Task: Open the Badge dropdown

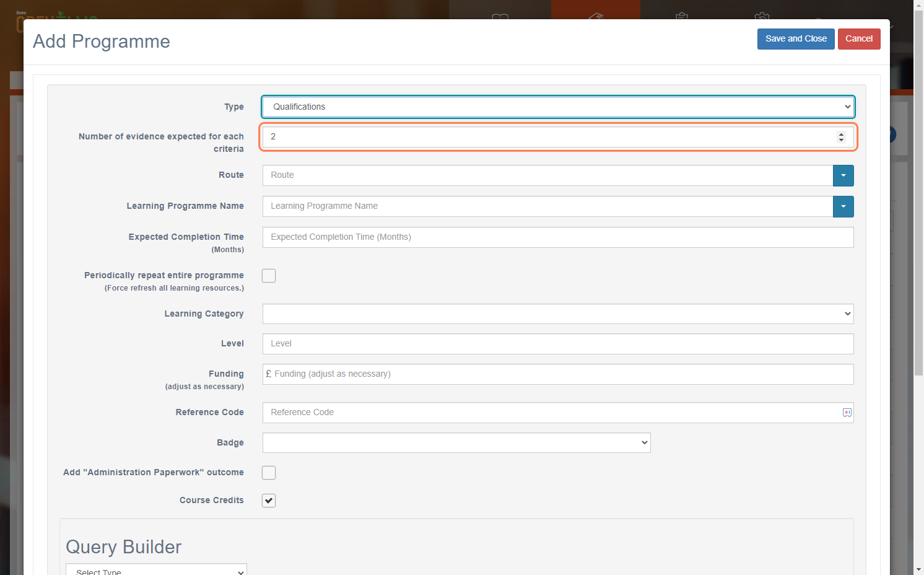Action: click(456, 442)
